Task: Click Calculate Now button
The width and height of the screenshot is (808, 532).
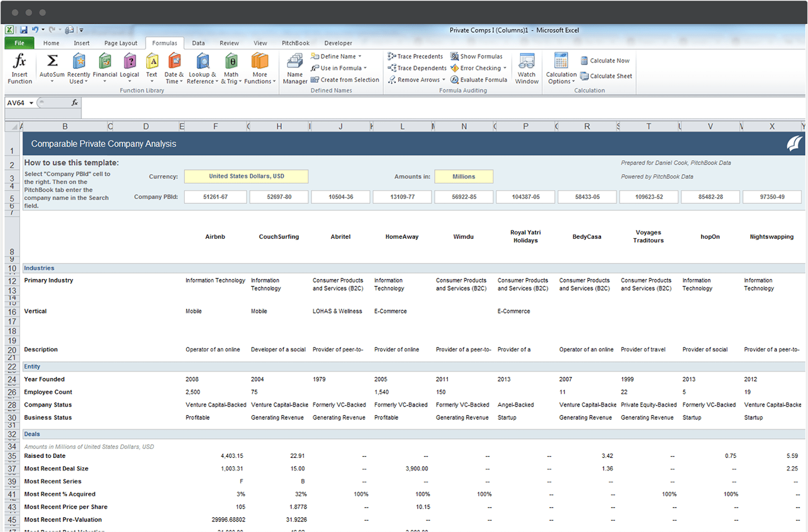Action: tap(605, 61)
